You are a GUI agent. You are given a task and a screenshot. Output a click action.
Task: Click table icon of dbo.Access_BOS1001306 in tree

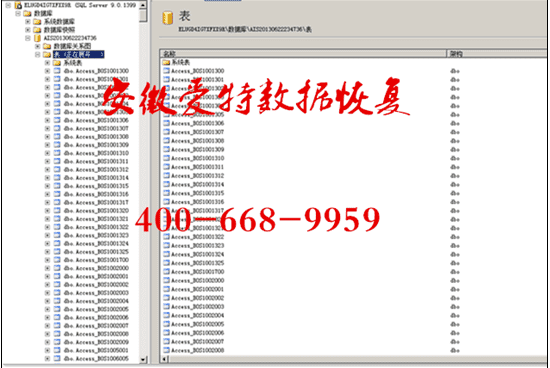click(x=57, y=120)
